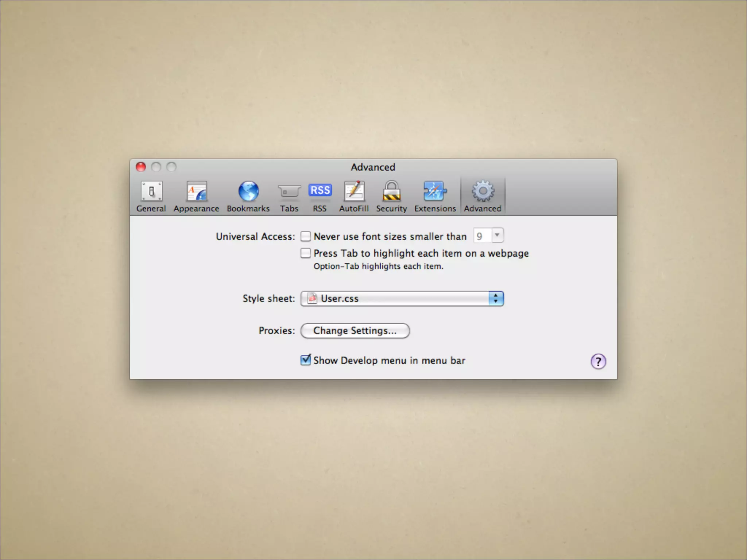747x560 pixels.
Task: Enable never use smaller font sizes checkbox
Action: coord(305,236)
